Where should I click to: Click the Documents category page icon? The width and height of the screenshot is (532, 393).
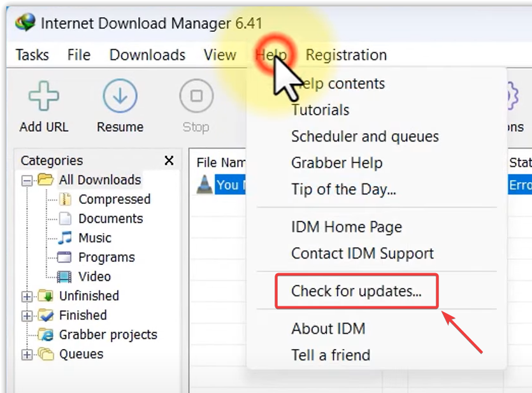(65, 218)
